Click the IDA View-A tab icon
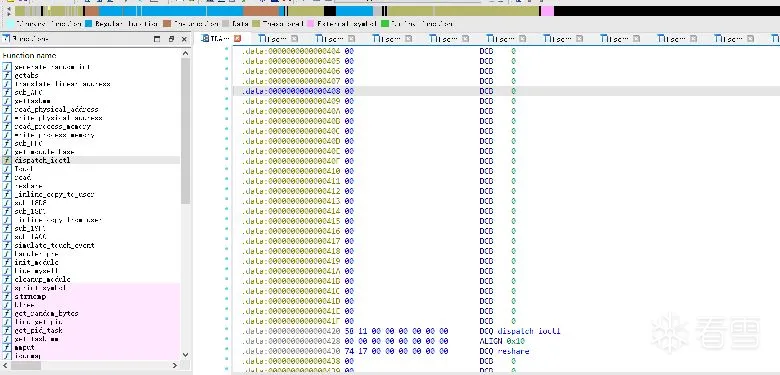Viewport: 780px width, 375px height. pyautogui.click(x=205, y=38)
